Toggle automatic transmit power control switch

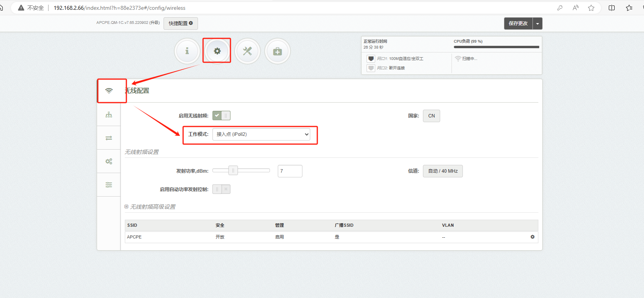tap(221, 189)
